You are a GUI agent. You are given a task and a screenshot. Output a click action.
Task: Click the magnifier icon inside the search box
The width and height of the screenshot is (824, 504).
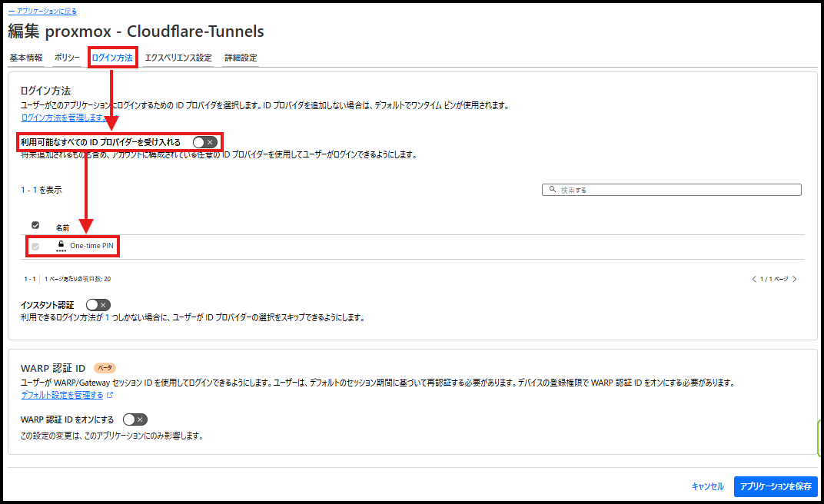click(550, 188)
